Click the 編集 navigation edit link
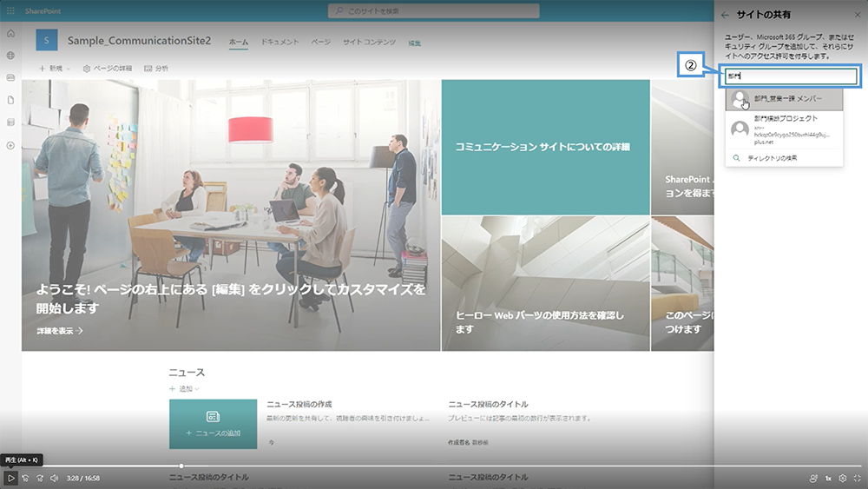Viewport: 868px width, 489px height. click(415, 43)
